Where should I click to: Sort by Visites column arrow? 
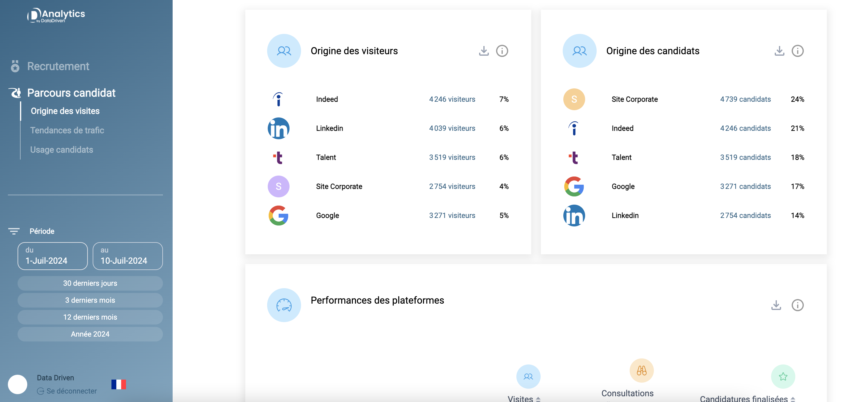point(538,399)
